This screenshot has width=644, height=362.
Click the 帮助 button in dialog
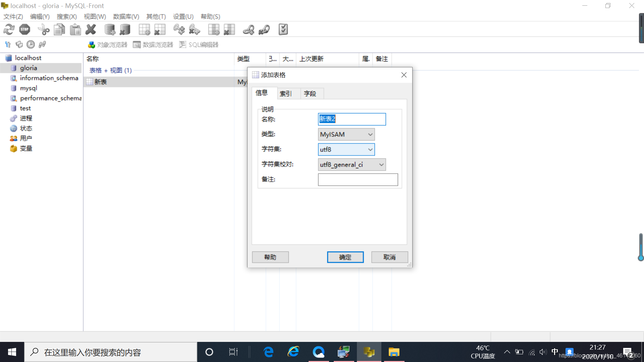270,257
